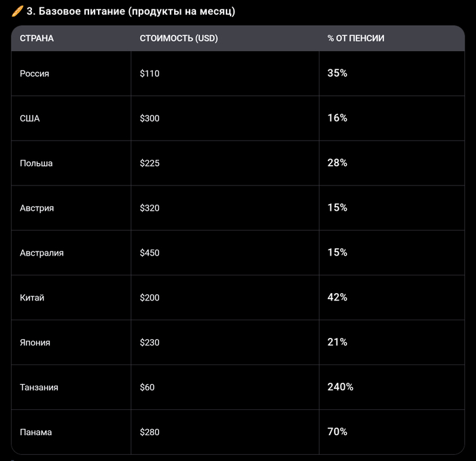The height and width of the screenshot is (461, 476).
Task: Select the СТОИМОСТЬ (USD) column header
Action: (x=179, y=39)
